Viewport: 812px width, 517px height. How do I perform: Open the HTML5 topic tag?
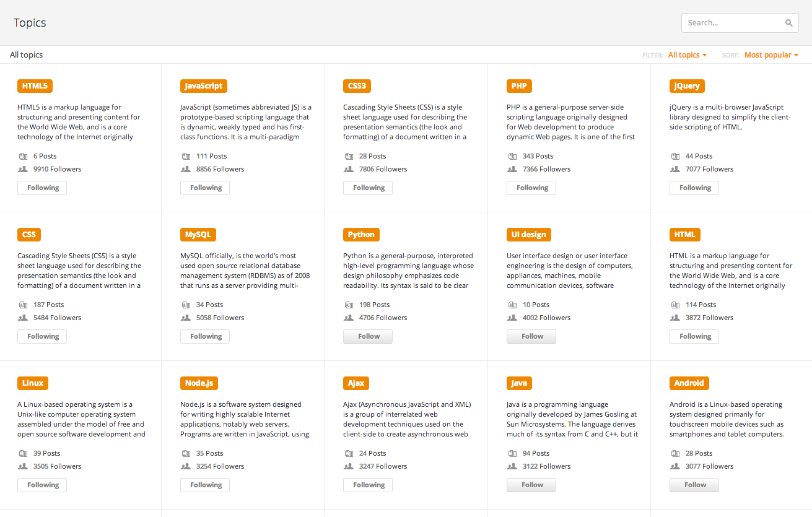[35, 86]
